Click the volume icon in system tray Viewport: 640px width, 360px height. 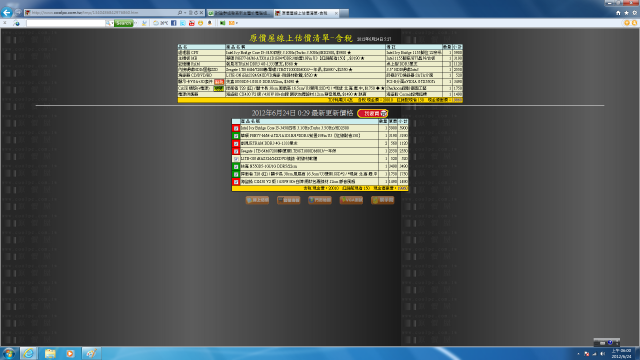click(x=602, y=354)
